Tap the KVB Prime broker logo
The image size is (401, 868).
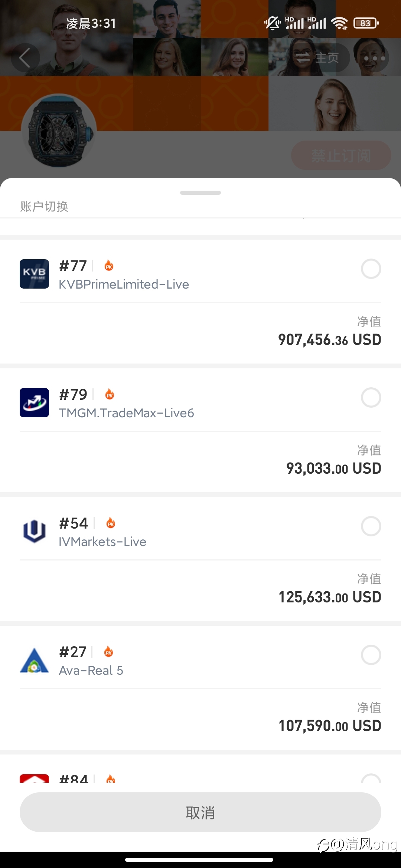coord(34,274)
